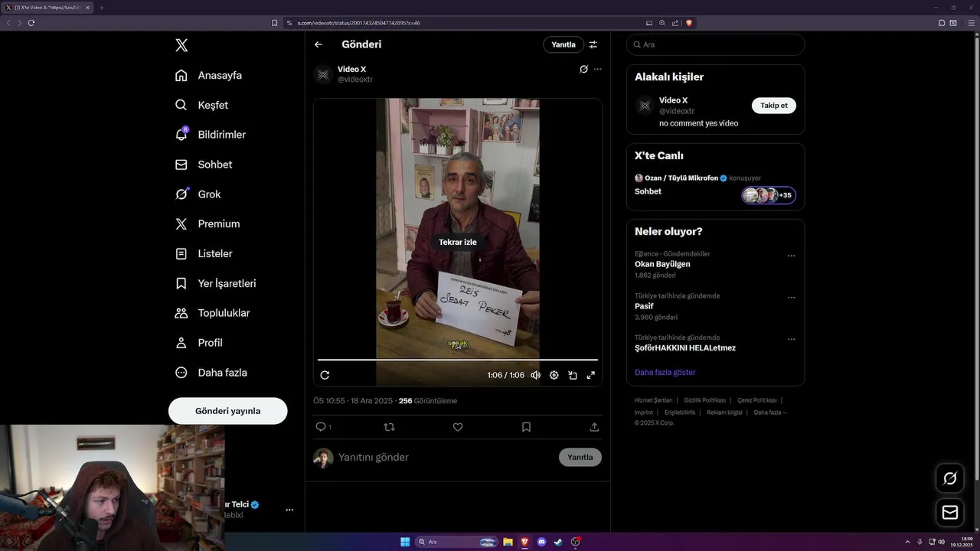Open the Pasif trending topic
Screen dimensions: 980x551
644,306
